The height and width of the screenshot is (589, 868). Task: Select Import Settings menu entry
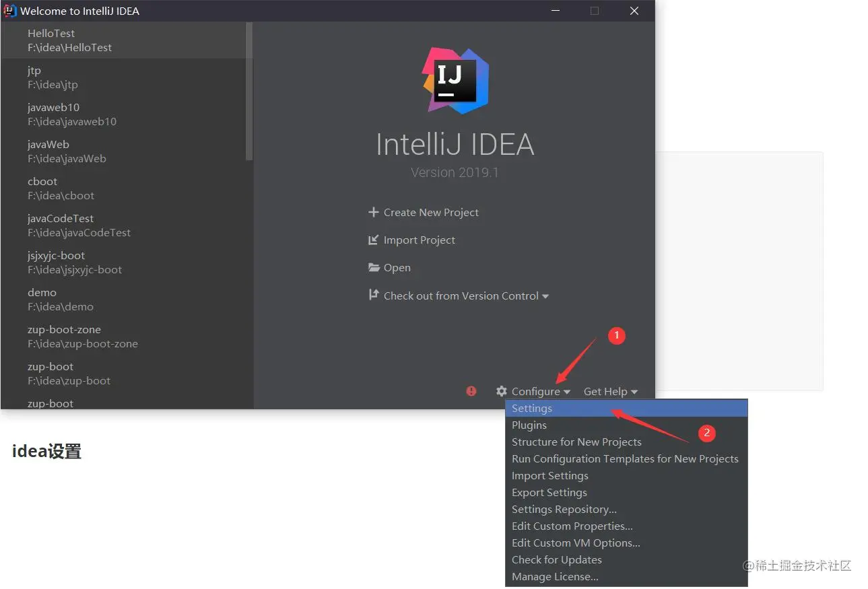[626, 475]
